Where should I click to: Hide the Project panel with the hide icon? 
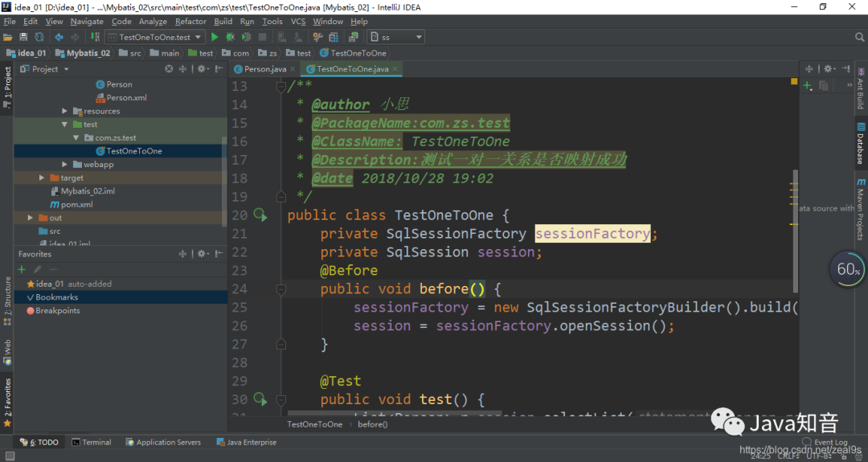pyautogui.click(x=219, y=68)
